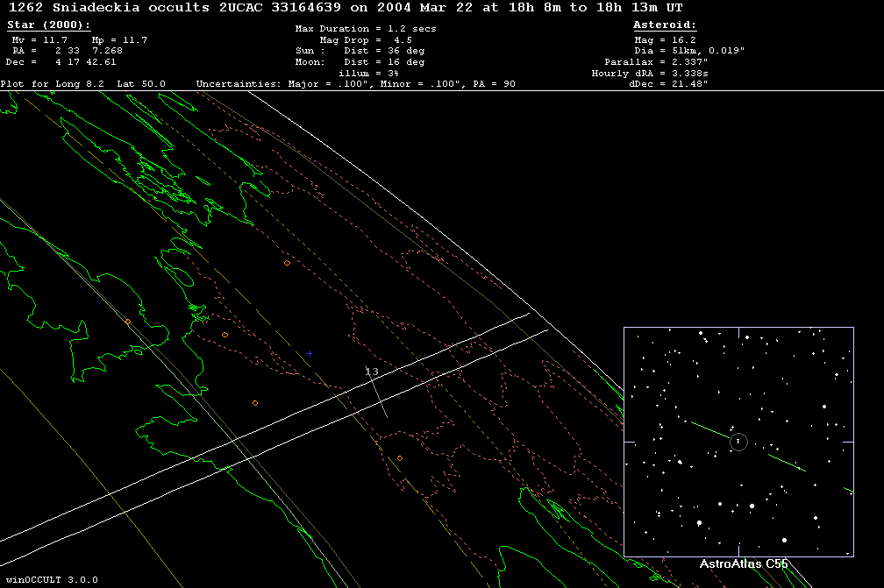Click the "Hourly dRA" value line
Viewport: 884px width, 588px height.
coord(651,74)
